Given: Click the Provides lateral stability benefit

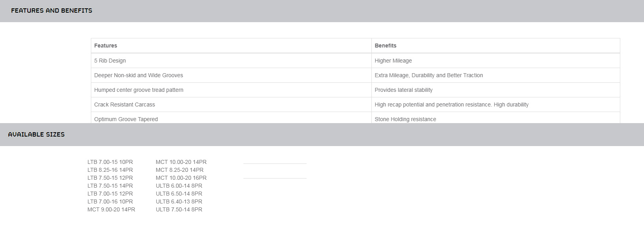Looking at the screenshot, I should tap(403, 90).
